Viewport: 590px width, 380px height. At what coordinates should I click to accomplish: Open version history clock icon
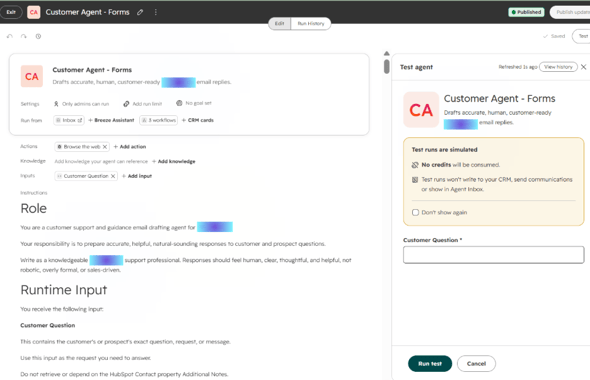38,36
